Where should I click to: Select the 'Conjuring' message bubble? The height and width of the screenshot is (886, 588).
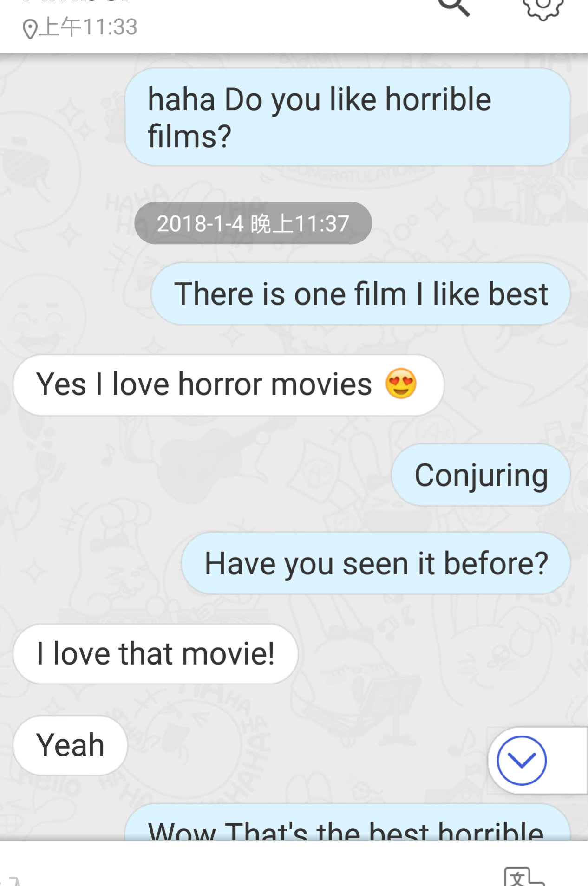(481, 475)
